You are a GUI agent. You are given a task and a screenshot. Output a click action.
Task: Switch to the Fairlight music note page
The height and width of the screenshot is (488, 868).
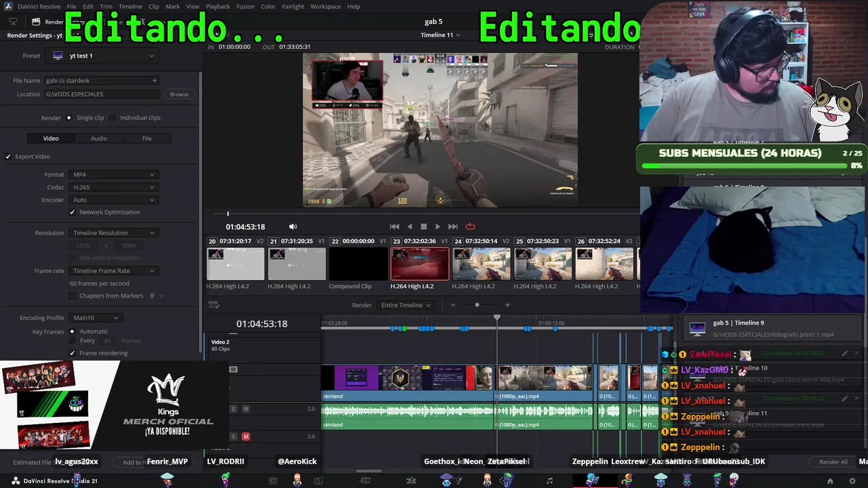point(549,481)
